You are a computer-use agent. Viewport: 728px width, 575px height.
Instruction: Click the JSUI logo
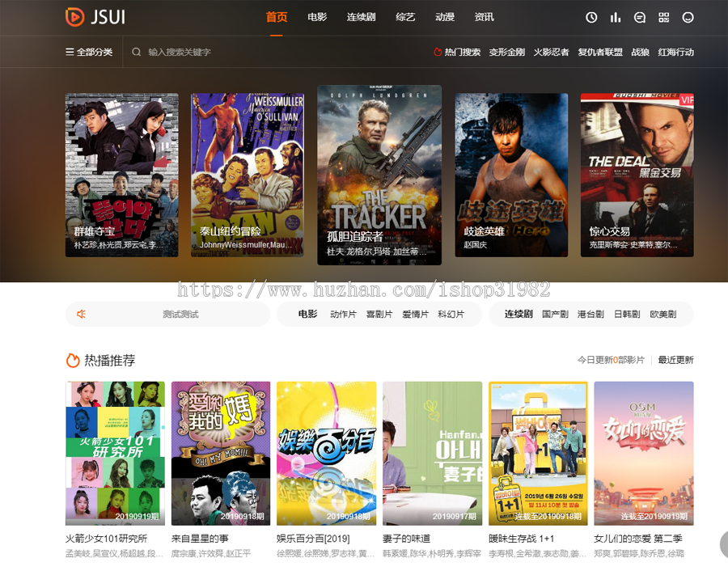click(95, 17)
